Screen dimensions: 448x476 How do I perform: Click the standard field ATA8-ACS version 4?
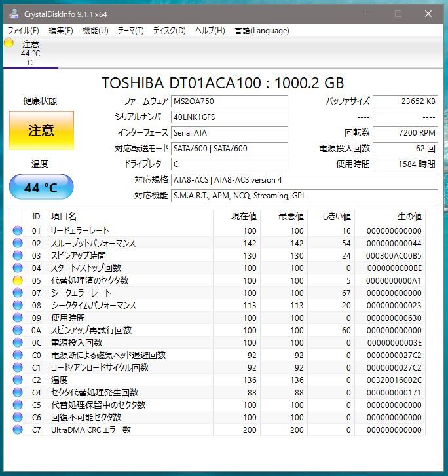click(x=305, y=180)
